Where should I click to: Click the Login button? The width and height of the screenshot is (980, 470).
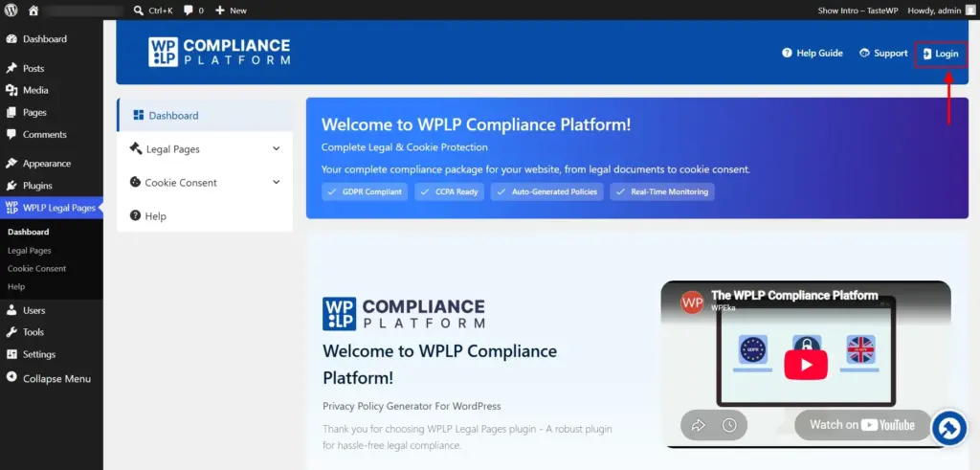(942, 54)
